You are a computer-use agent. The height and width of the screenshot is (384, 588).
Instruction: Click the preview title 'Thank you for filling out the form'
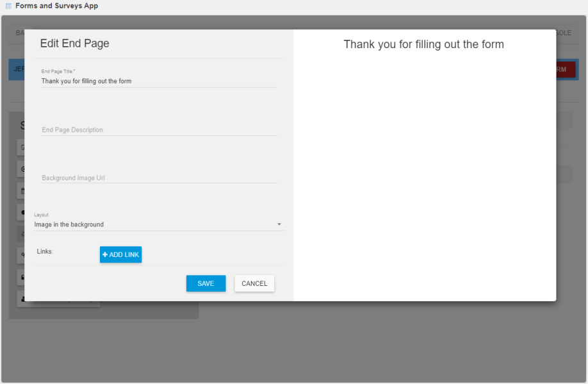click(424, 44)
